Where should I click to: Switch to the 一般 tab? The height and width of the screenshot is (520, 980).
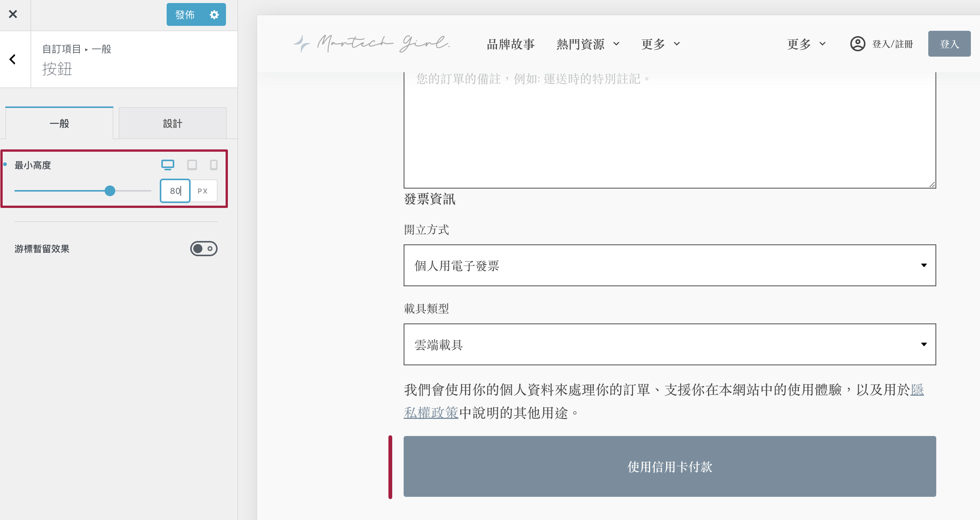(59, 124)
